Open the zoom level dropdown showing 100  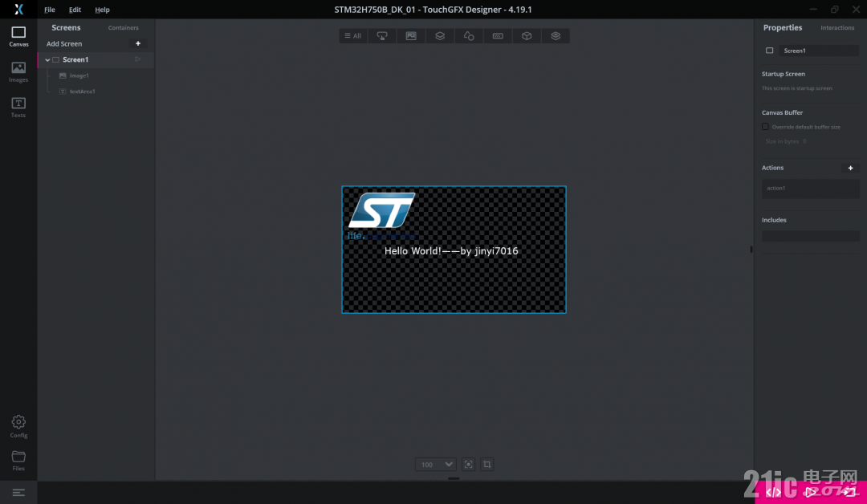tap(436, 464)
